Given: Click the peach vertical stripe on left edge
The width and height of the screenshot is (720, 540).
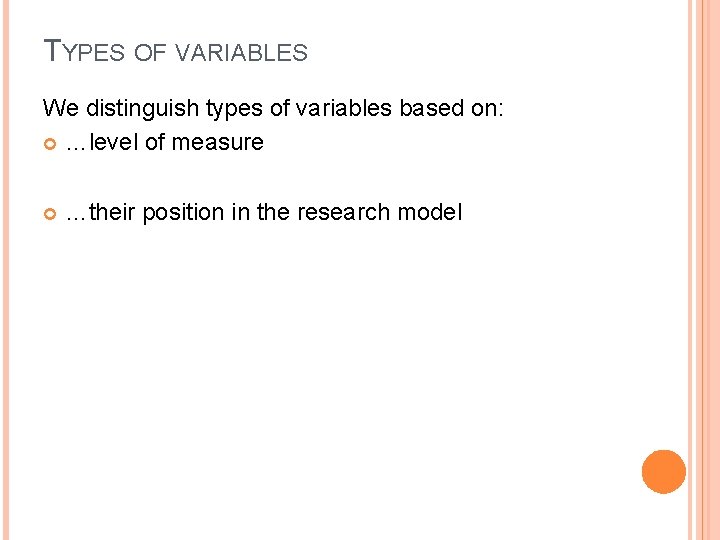Looking at the screenshot, I should pyautogui.click(x=4, y=270).
